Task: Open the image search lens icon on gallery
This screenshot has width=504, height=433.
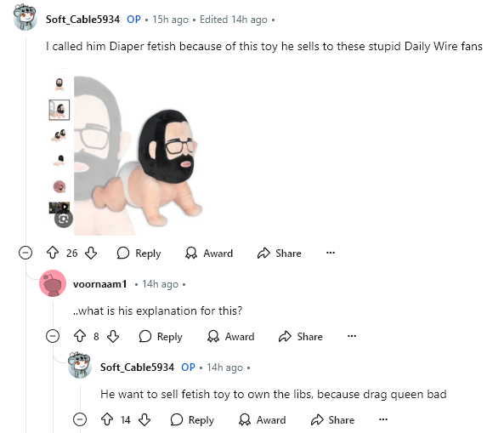Action: coord(64,219)
